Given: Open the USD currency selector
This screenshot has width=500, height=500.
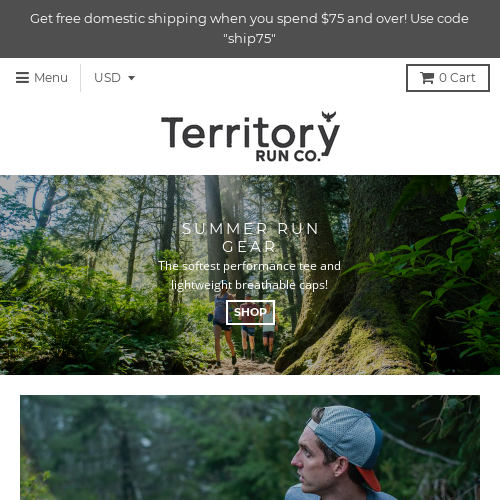Looking at the screenshot, I should (x=114, y=78).
